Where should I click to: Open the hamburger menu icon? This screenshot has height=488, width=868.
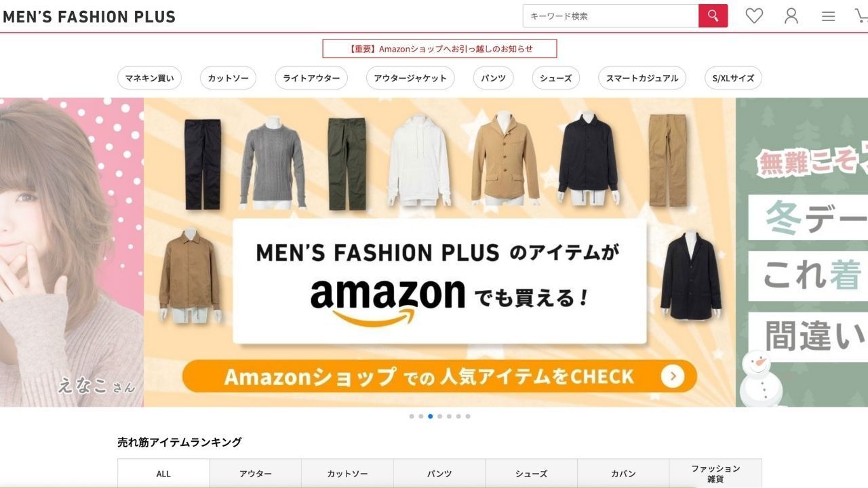click(828, 16)
